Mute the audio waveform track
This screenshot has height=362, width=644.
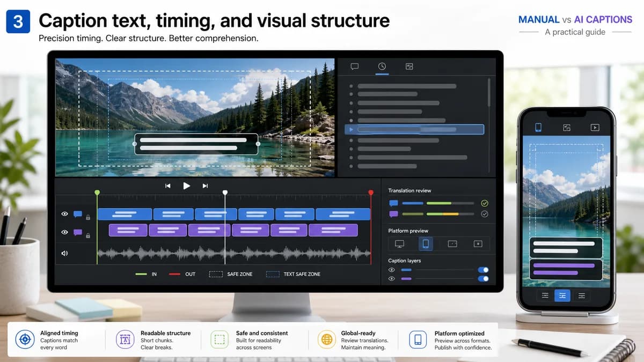click(x=65, y=253)
